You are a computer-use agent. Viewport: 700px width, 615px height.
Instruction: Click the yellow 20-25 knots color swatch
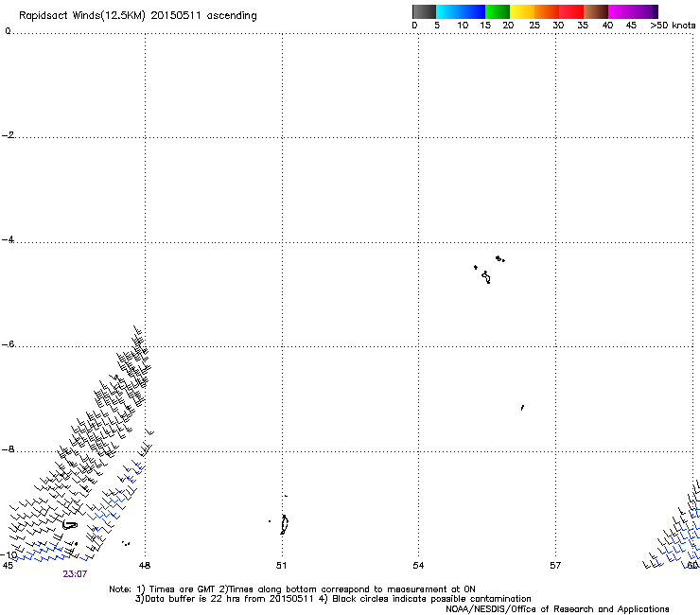pos(522,11)
